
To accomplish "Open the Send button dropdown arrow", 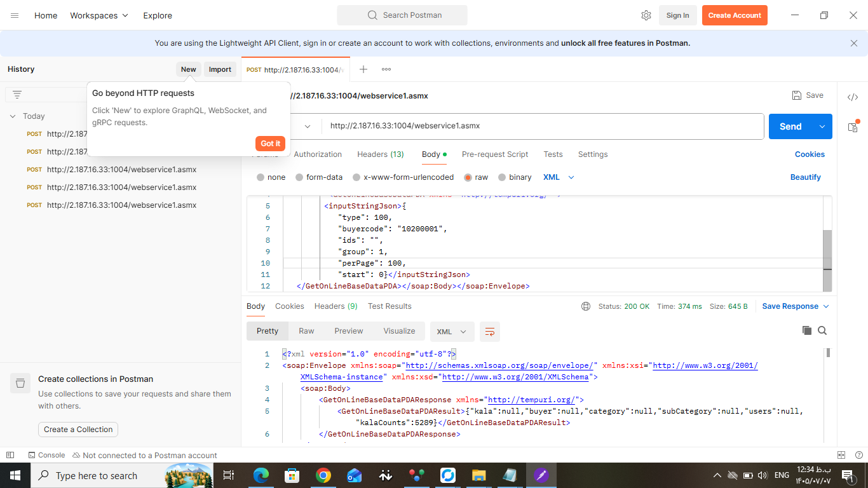I will (x=822, y=126).
